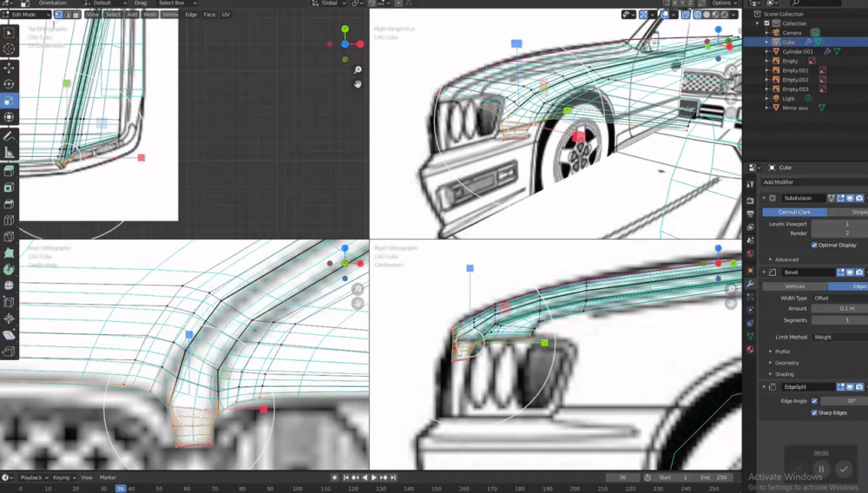The image size is (868, 493).
Task: Activate the Rotate tool
Action: tap(9, 84)
